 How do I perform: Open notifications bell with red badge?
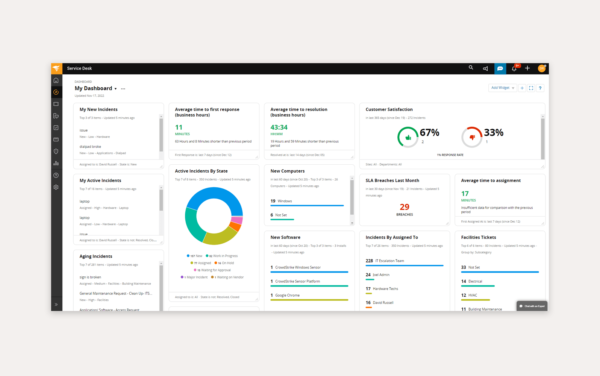click(x=515, y=68)
